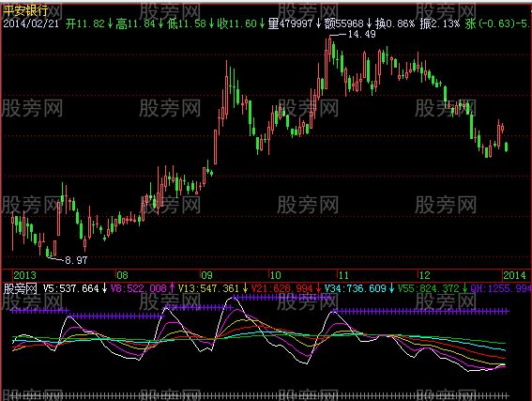
Task: Click the amount value 额55968
Action: 343,23
